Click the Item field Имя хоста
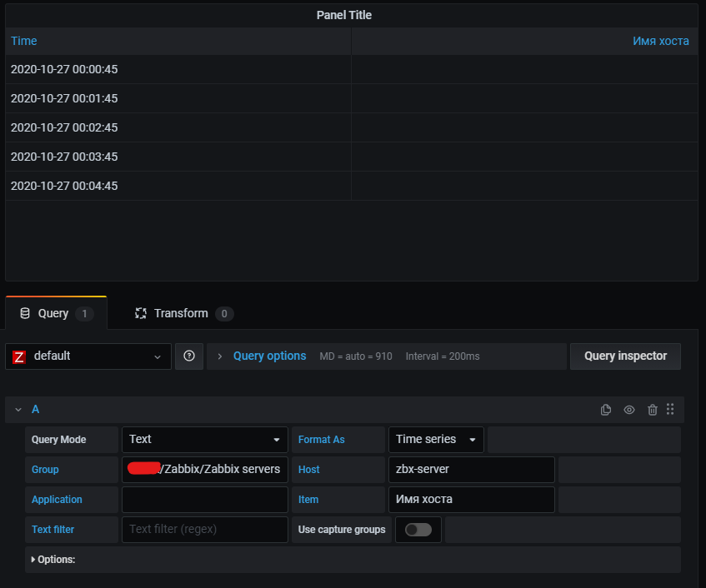706x588 pixels. click(x=472, y=500)
